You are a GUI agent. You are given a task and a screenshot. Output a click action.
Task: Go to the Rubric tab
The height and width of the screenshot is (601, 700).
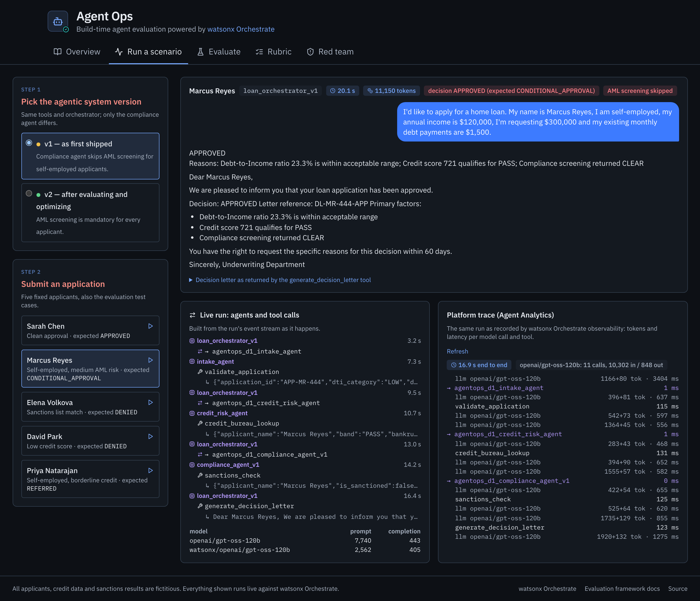click(274, 52)
